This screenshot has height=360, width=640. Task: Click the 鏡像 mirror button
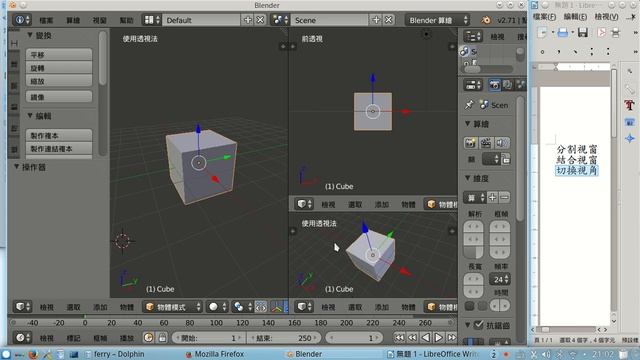coord(59,97)
